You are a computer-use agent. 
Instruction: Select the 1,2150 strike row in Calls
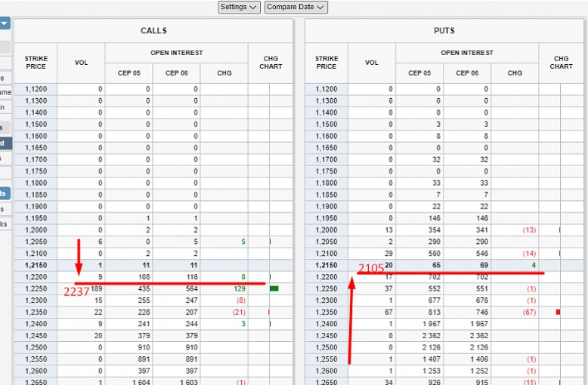coord(36,266)
